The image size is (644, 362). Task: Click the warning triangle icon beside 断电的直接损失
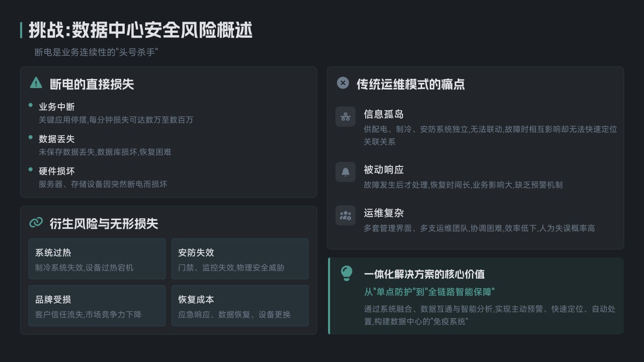coord(36,83)
